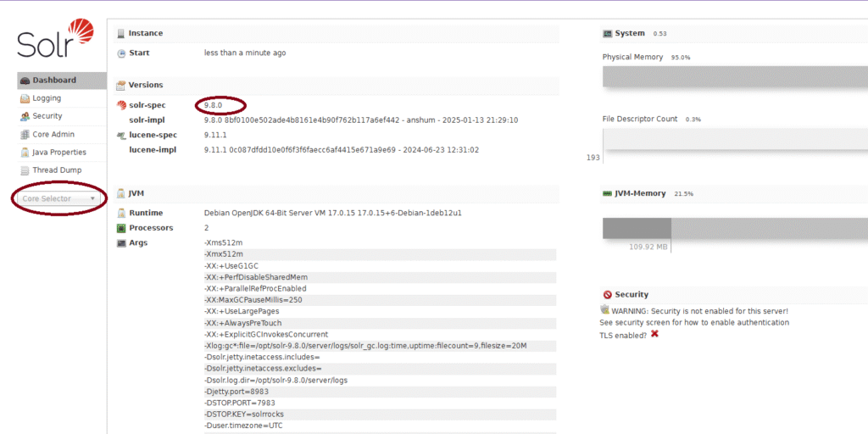
Task: Click the Core Selector dropdown arrow
Action: pos(92,198)
